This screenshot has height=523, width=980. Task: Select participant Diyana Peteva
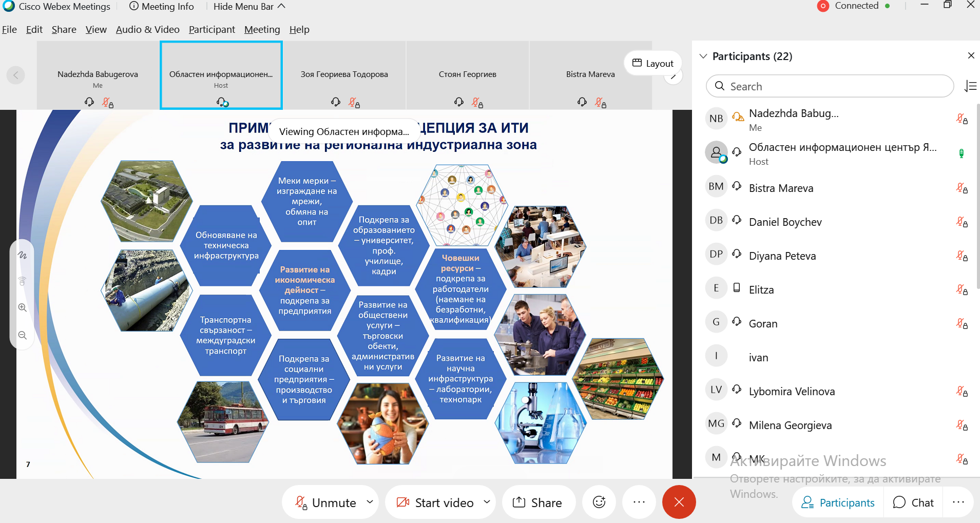[835, 256]
